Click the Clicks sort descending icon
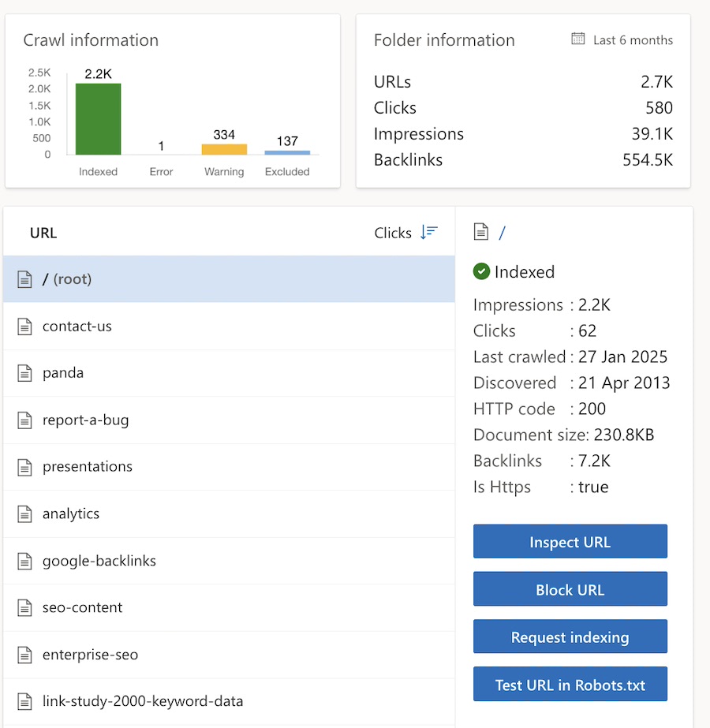 428,232
